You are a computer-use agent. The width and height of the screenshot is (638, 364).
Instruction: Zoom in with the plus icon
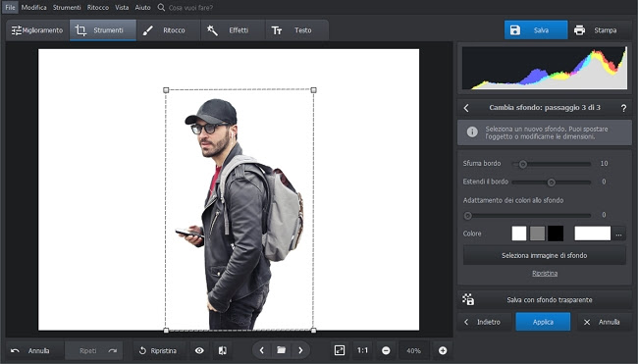click(443, 350)
